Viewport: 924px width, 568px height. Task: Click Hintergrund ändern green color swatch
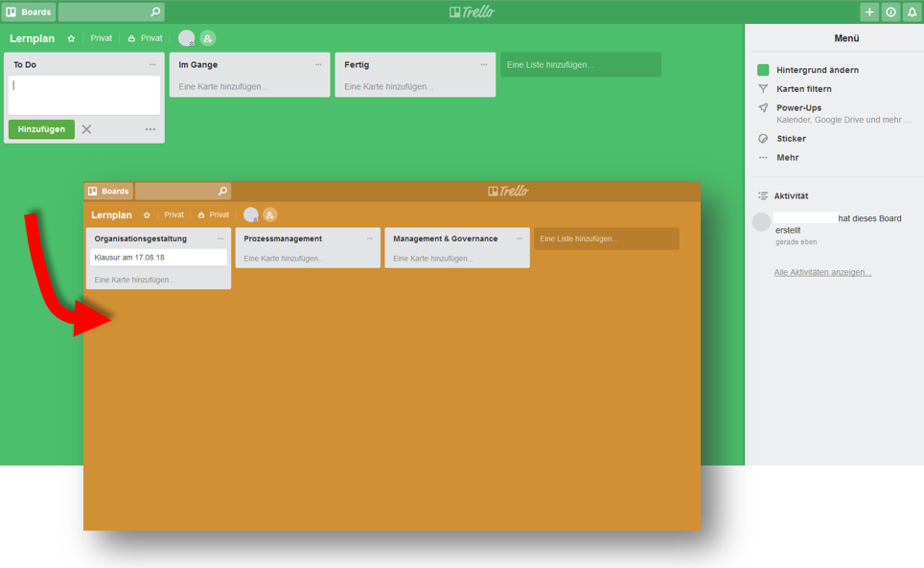click(x=763, y=70)
